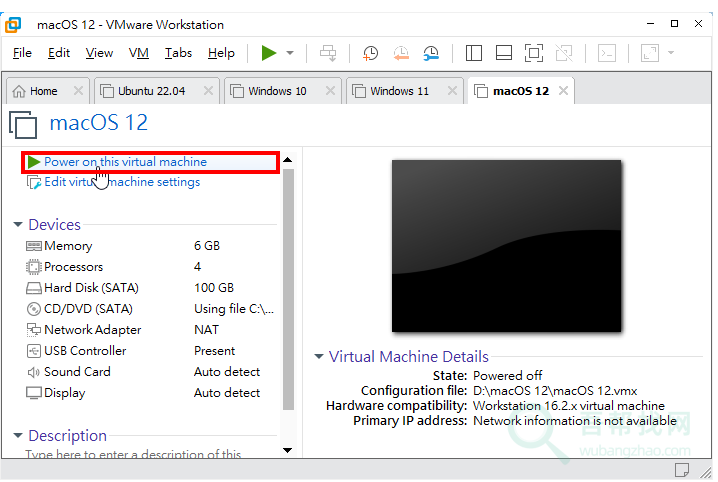The height and width of the screenshot is (482, 718).
Task: Close the Windows 10 tab
Action: [x=330, y=91]
